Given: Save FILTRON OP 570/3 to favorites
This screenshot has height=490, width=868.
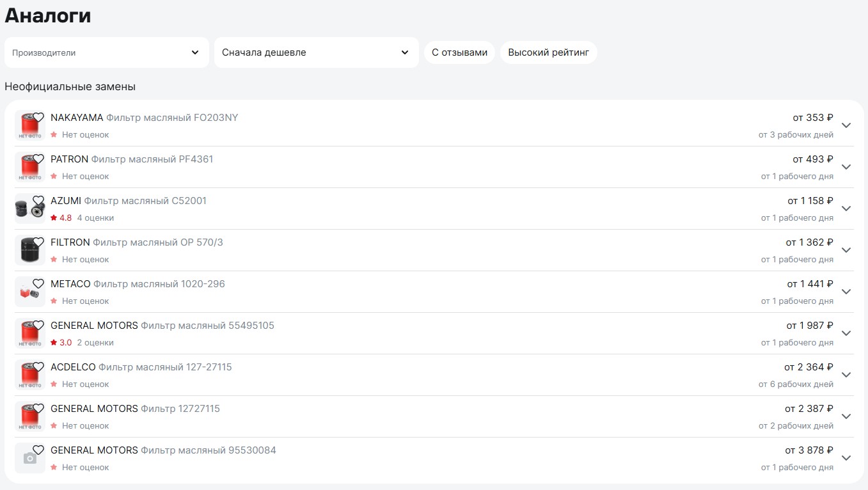Looking at the screenshot, I should (38, 242).
